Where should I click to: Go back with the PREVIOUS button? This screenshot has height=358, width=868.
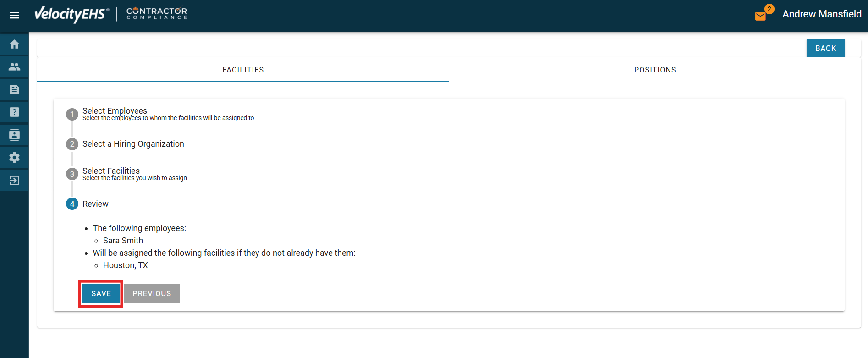(x=152, y=294)
